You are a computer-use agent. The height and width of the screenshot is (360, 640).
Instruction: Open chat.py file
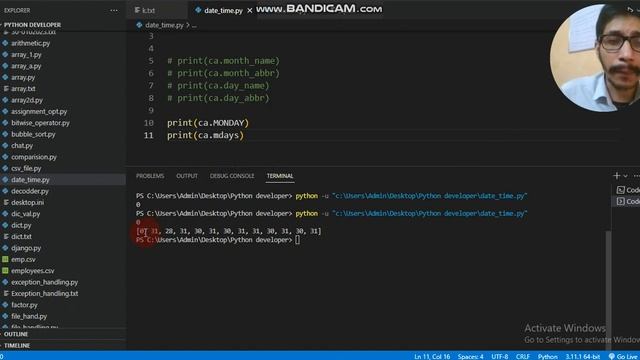click(22, 146)
